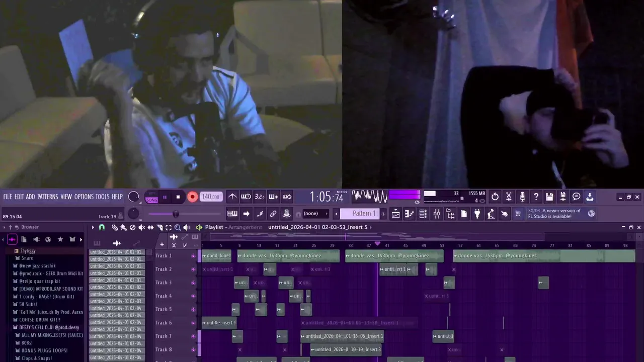644x362 pixels.
Task: Click the microphone one-click recording icon
Action: (x=522, y=197)
